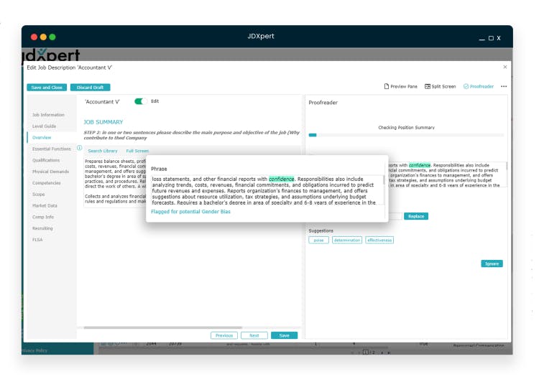This screenshot has height=392, width=539.
Task: Click the Checking Position Summary progress bar
Action: (406, 135)
